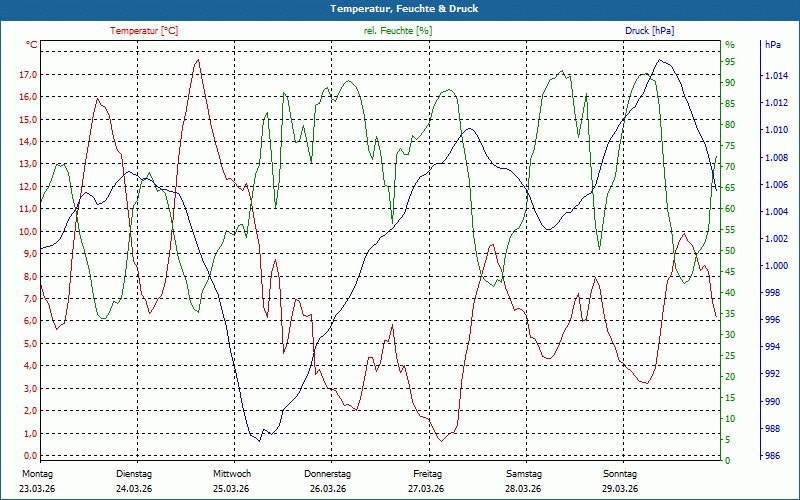The width and height of the screenshot is (800, 500).
Task: Click the '°C' axis unit label
Action: tap(32, 45)
